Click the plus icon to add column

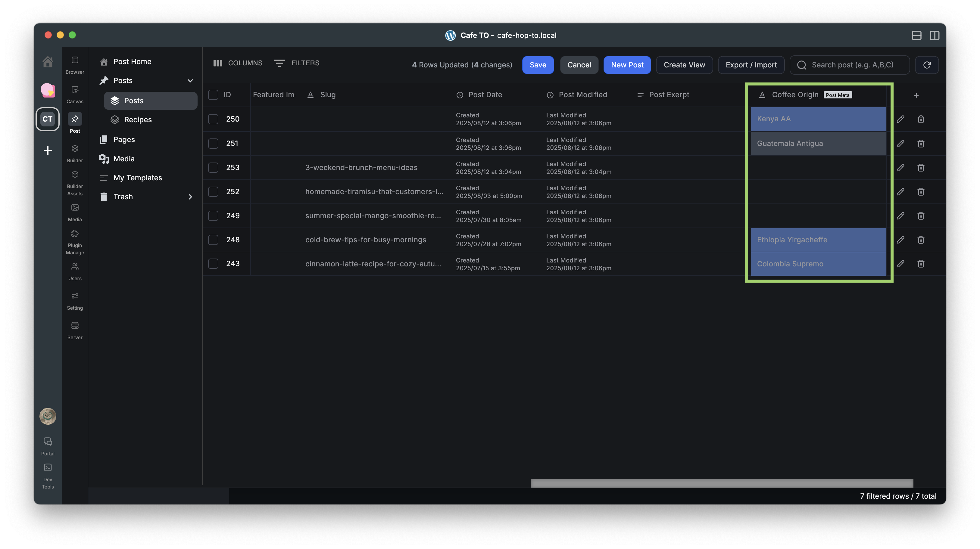click(916, 95)
